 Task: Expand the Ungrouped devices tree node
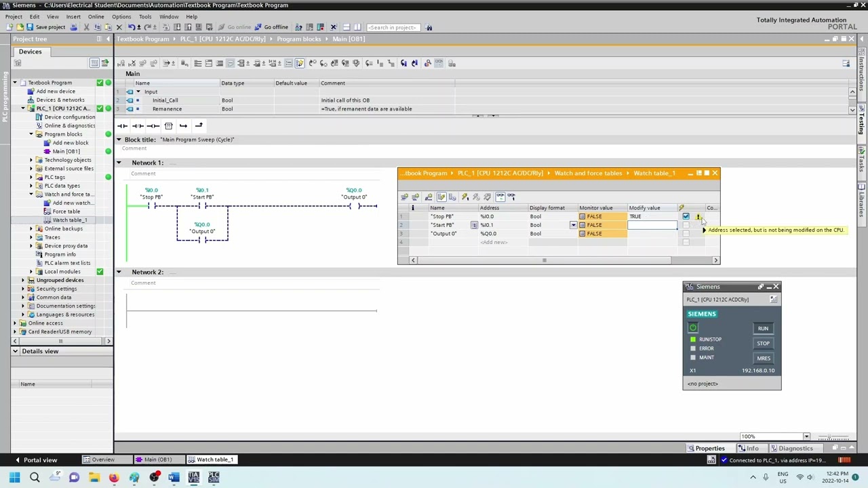(22, 280)
